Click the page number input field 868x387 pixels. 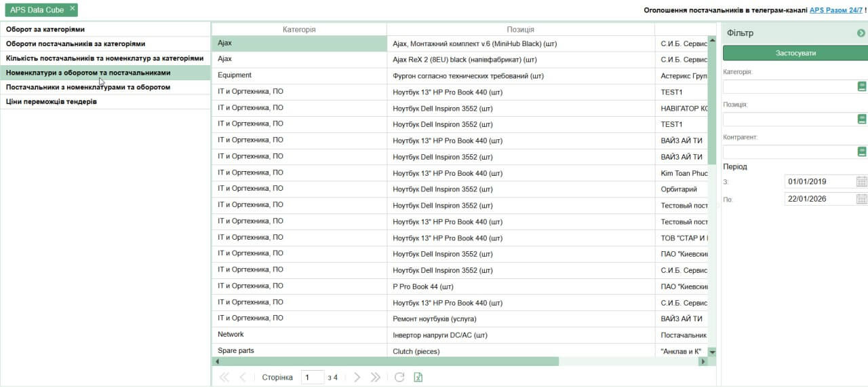[x=312, y=377]
